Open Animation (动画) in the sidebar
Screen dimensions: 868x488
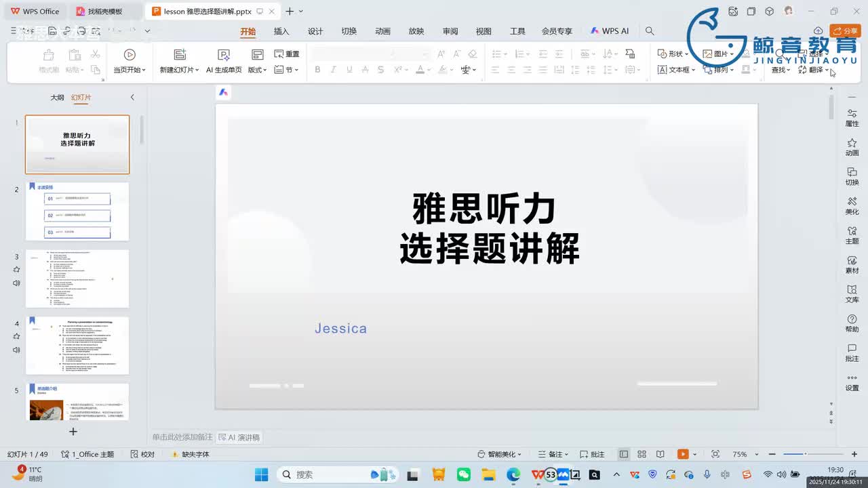852,147
